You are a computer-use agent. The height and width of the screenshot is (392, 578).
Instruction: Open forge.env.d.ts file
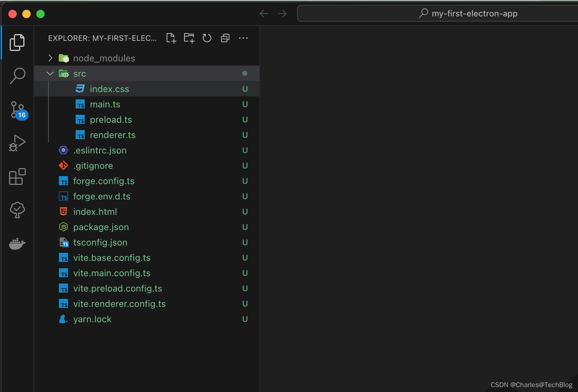pos(147,196)
